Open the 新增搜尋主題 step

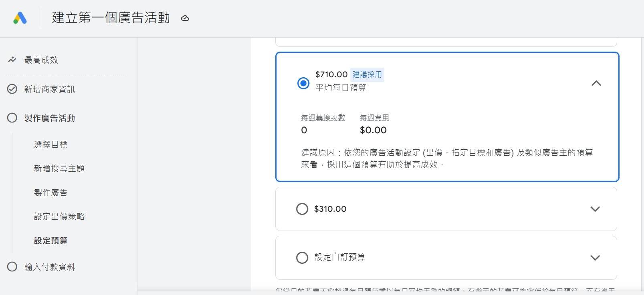59,169
